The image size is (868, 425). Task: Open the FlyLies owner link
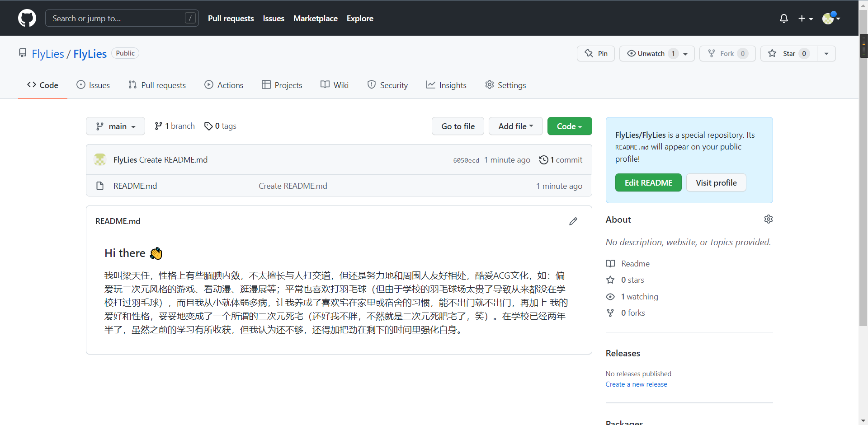point(48,54)
